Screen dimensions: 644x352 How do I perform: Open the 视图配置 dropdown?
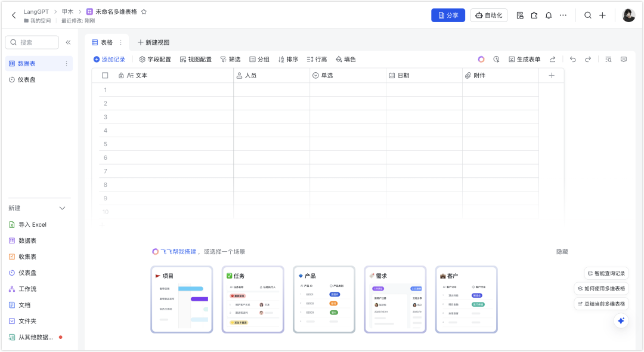[x=197, y=59]
